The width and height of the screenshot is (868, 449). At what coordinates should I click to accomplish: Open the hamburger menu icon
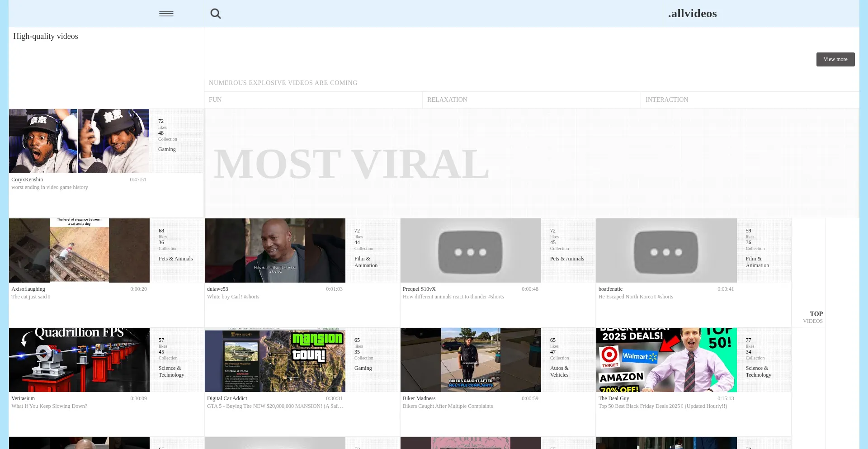(166, 14)
